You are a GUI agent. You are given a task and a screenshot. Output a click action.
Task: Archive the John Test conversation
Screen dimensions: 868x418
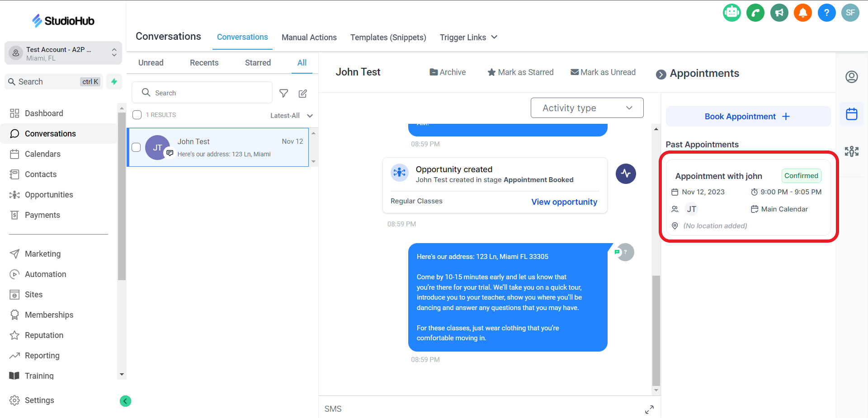(x=448, y=72)
